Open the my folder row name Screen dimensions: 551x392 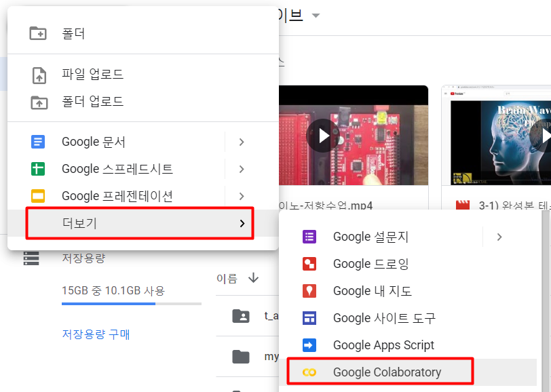click(271, 357)
